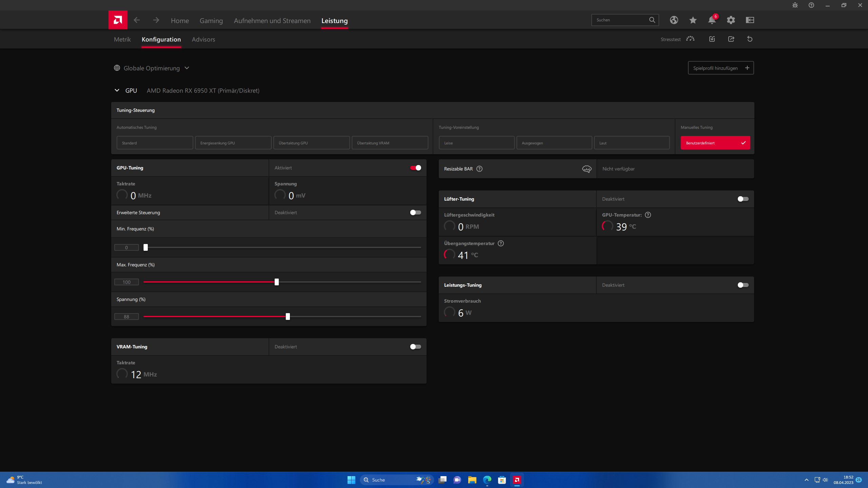
Task: Open favorites star icon
Action: 693,20
